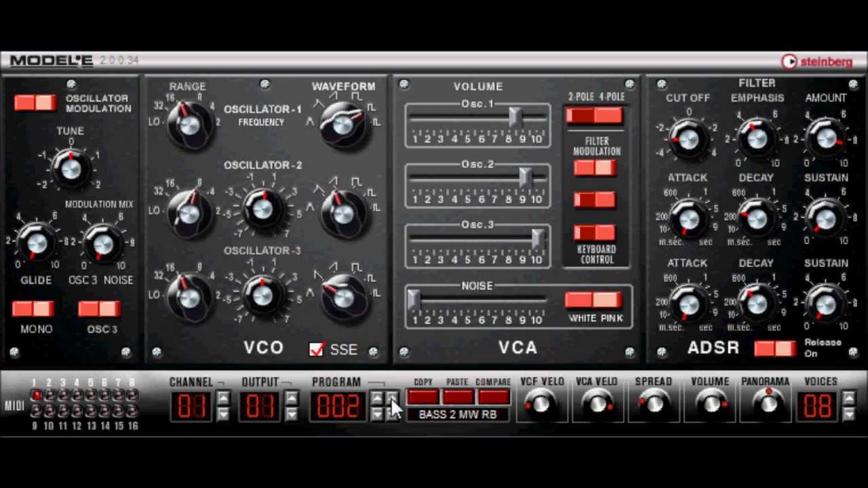Click Program down arrow adjacent to 002 display
This screenshot has height=488, width=868.
coord(377,413)
